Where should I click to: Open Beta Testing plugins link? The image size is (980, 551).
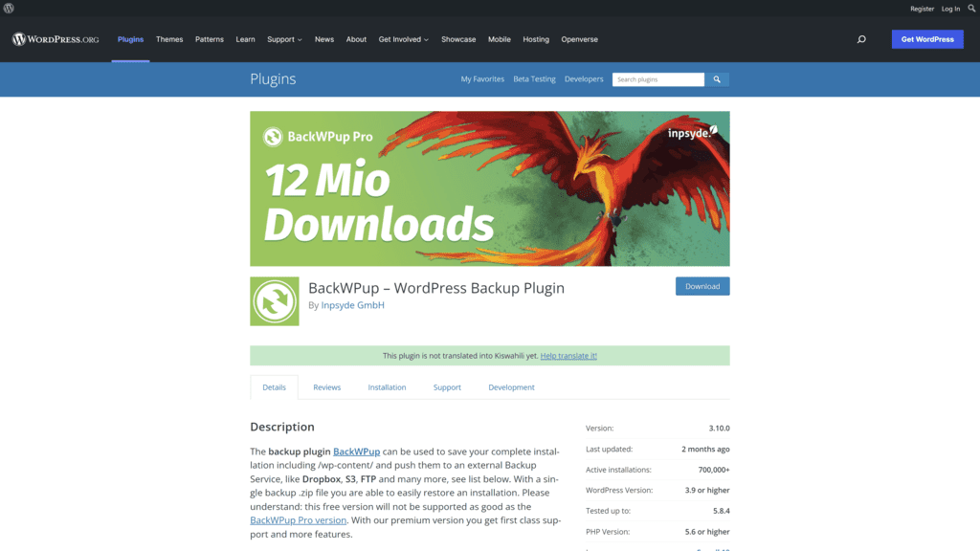coord(534,79)
